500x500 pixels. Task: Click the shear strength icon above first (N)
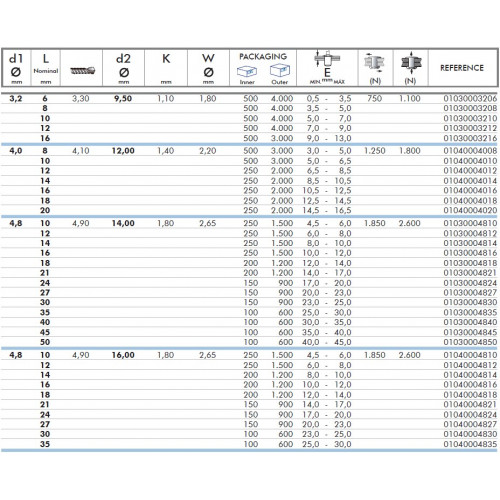point(375,62)
